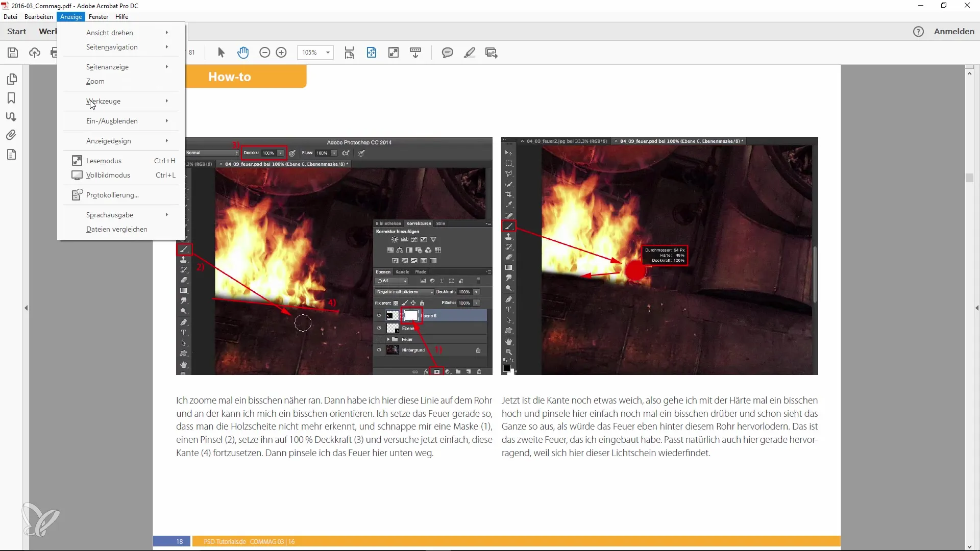The image size is (980, 551).
Task: Click the zoom in plus icon
Action: (x=281, y=53)
